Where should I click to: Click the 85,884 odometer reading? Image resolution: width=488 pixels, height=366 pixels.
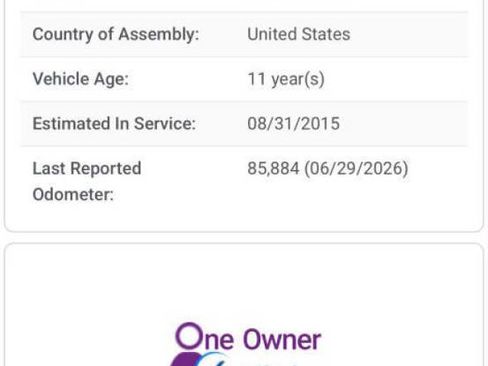[273, 168]
